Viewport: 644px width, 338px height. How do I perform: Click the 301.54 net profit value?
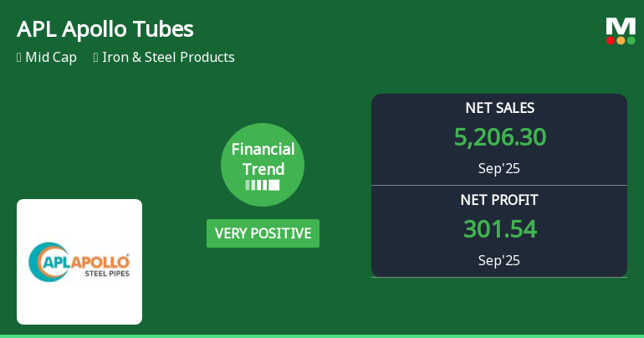[499, 228]
